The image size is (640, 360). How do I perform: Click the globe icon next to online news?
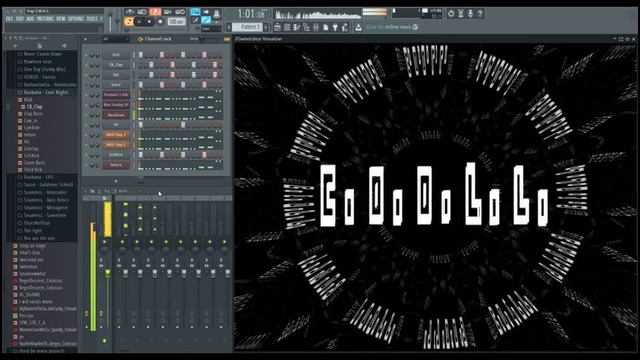tap(415, 27)
